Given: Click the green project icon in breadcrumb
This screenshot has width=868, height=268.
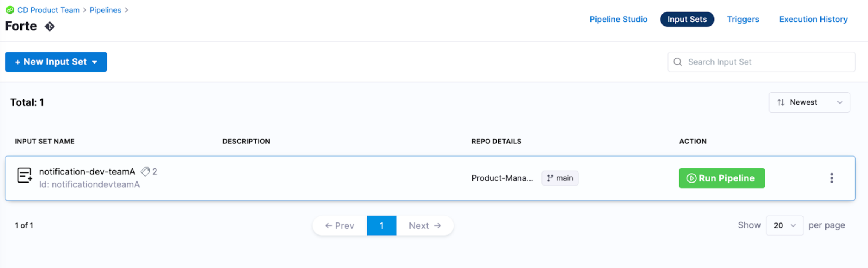Looking at the screenshot, I should tap(10, 10).
